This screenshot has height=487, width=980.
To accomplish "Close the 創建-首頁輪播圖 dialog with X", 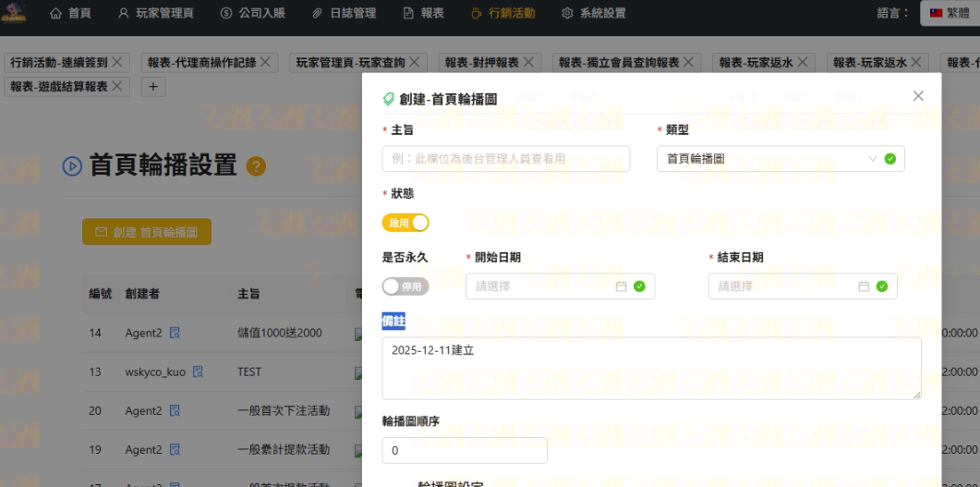I will [918, 96].
